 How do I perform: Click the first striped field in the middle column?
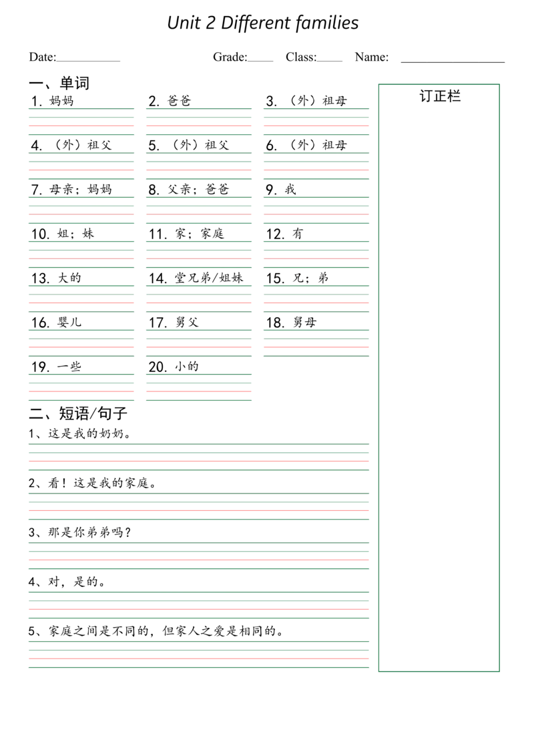click(x=200, y=122)
